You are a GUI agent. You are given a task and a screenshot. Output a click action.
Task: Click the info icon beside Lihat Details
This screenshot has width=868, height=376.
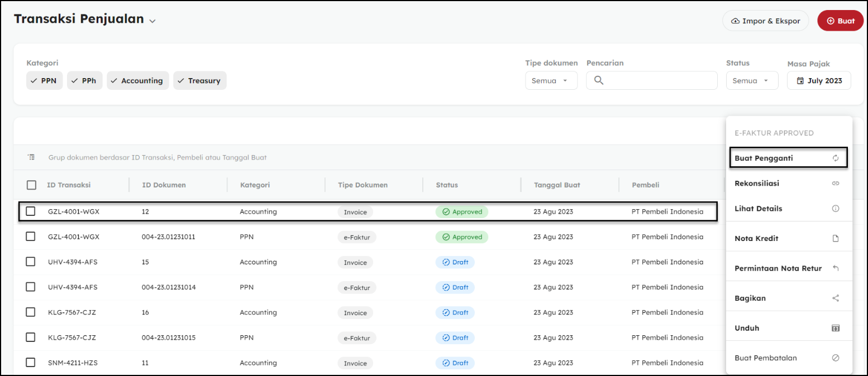(836, 209)
